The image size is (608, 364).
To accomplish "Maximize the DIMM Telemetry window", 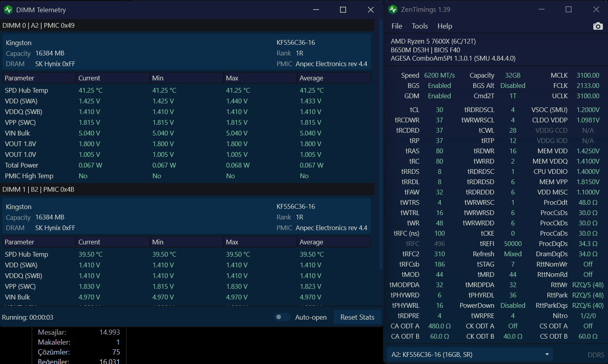I will click(343, 10).
